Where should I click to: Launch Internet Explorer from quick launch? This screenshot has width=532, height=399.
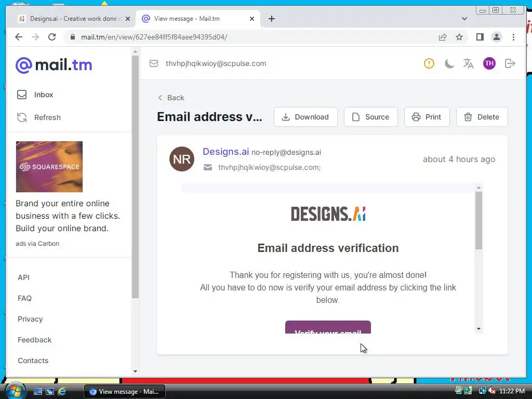coord(62,392)
